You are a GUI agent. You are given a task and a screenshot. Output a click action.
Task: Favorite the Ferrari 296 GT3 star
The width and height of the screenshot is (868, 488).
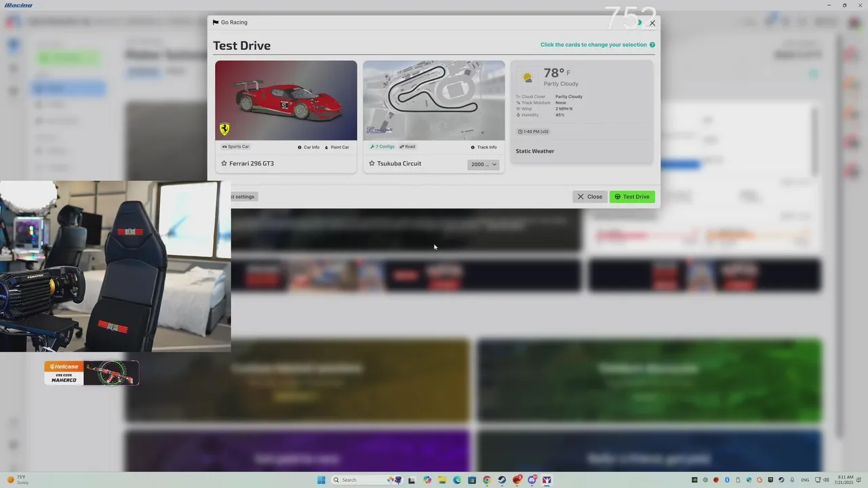(224, 163)
